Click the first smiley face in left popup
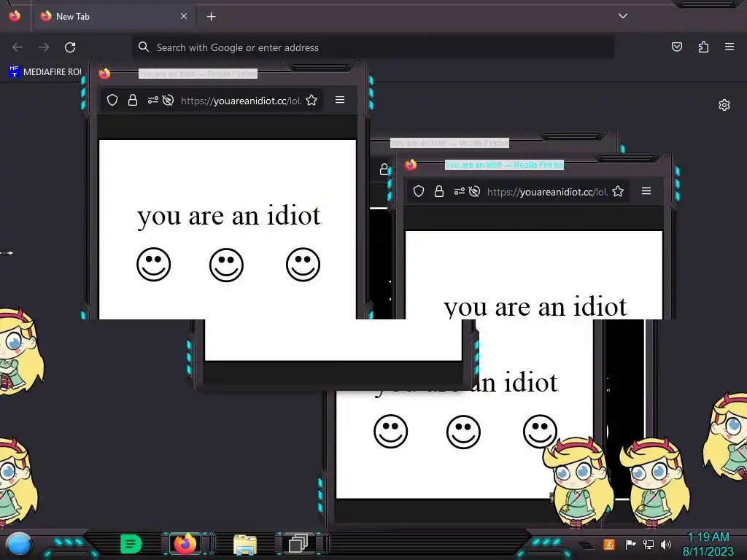Image resolution: width=747 pixels, height=560 pixels. pos(153,264)
